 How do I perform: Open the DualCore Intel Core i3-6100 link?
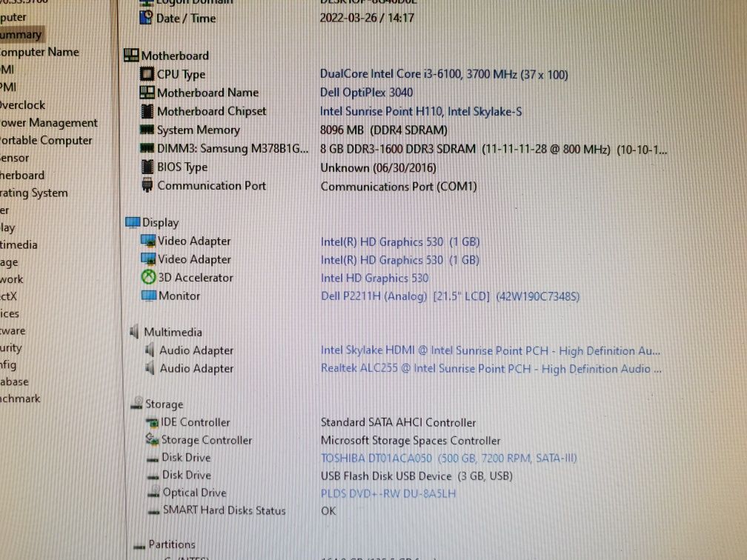coord(444,74)
